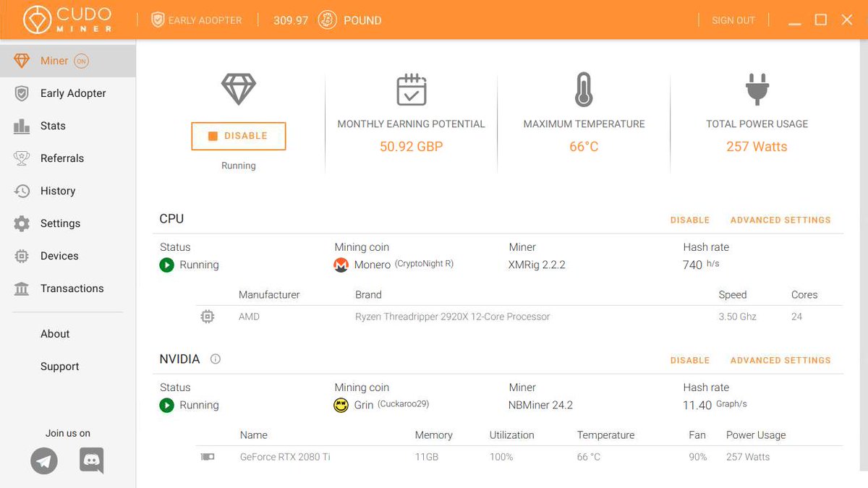Viewport: 868px width, 488px height.
Task: Open NVIDIA Advanced Settings
Action: [780, 360]
